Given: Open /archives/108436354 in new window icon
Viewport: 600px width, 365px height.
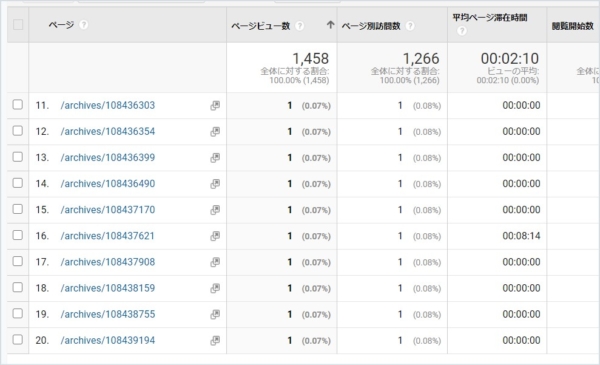Looking at the screenshot, I should 215,132.
